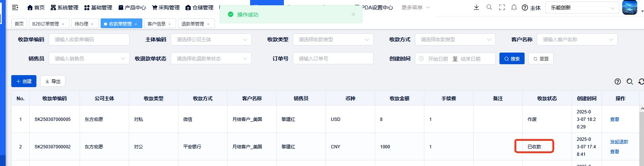The image size is (644, 166).
Task: Click the user avatar image
Action: coord(629,8)
